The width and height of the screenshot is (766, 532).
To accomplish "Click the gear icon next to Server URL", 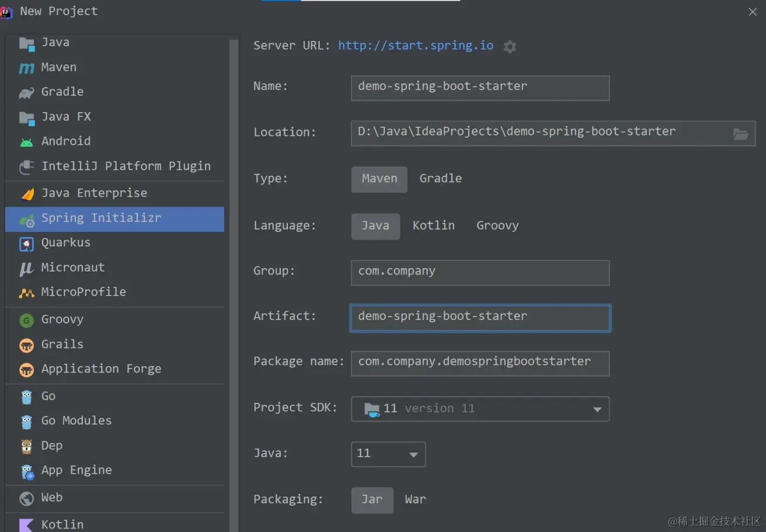I will point(510,47).
